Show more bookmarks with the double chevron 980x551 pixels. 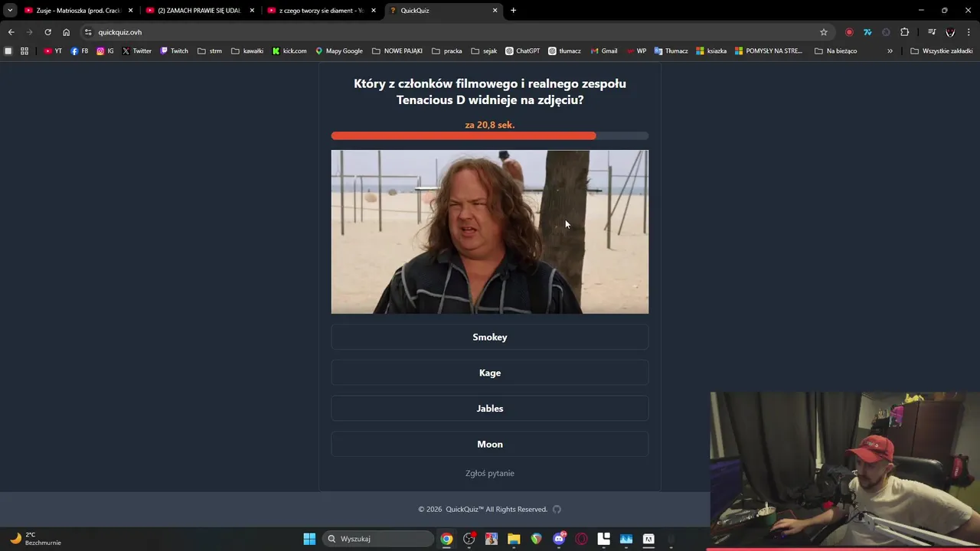(890, 51)
